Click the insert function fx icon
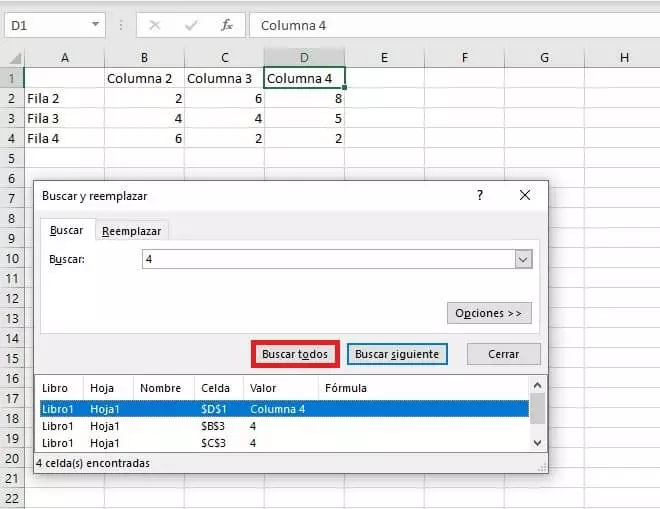Image resolution: width=660 pixels, height=509 pixels. click(227, 25)
